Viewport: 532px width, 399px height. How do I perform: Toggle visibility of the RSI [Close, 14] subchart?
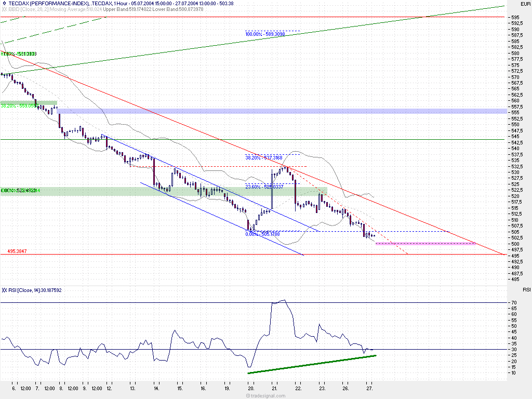[x=5, y=290]
